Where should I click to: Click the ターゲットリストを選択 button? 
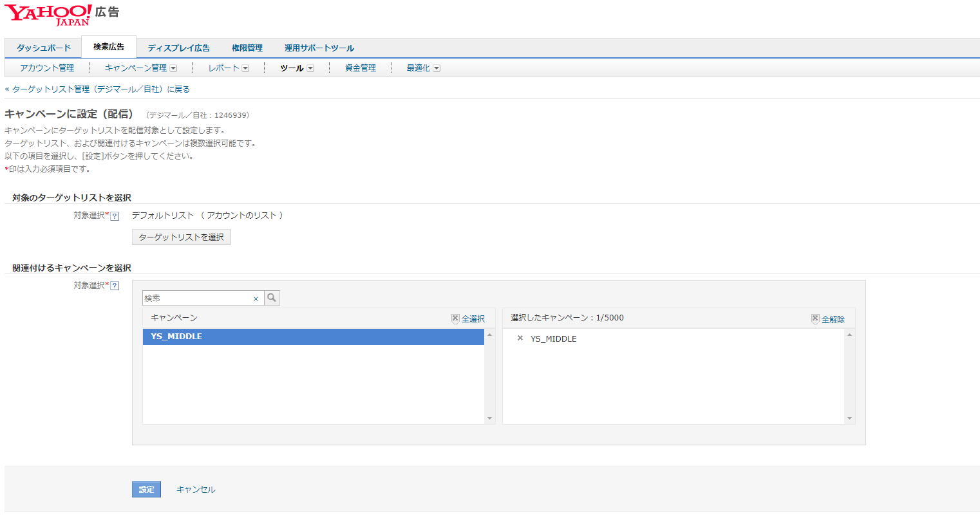click(181, 237)
